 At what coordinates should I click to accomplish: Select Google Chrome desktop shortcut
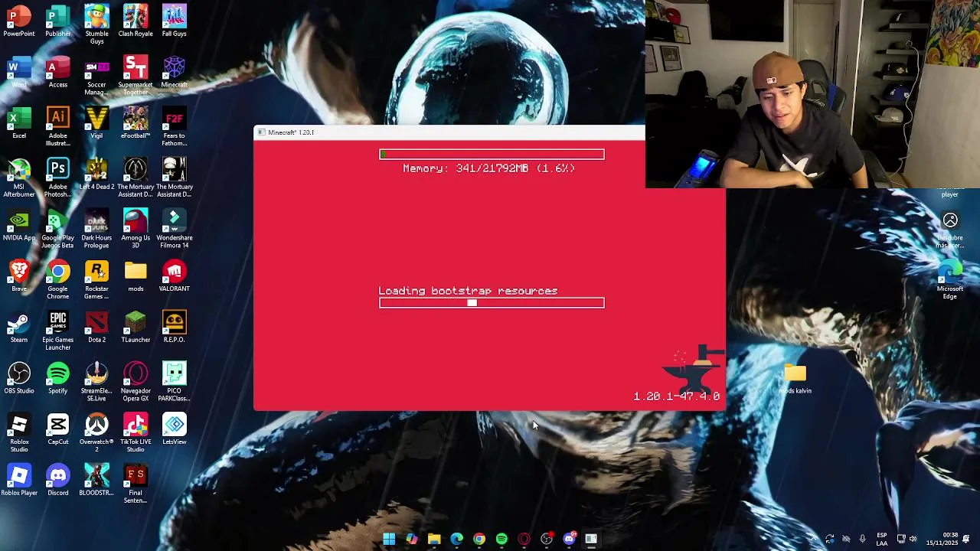click(58, 279)
